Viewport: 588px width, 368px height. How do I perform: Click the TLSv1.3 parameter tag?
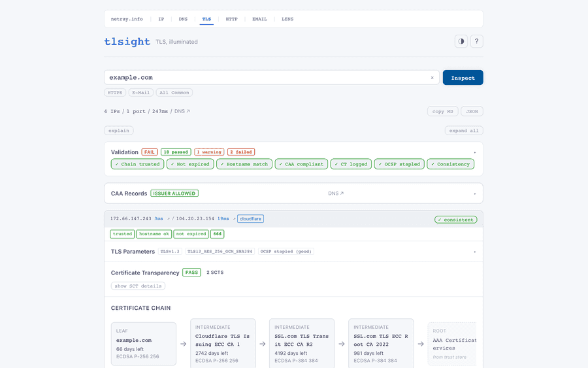coord(170,252)
